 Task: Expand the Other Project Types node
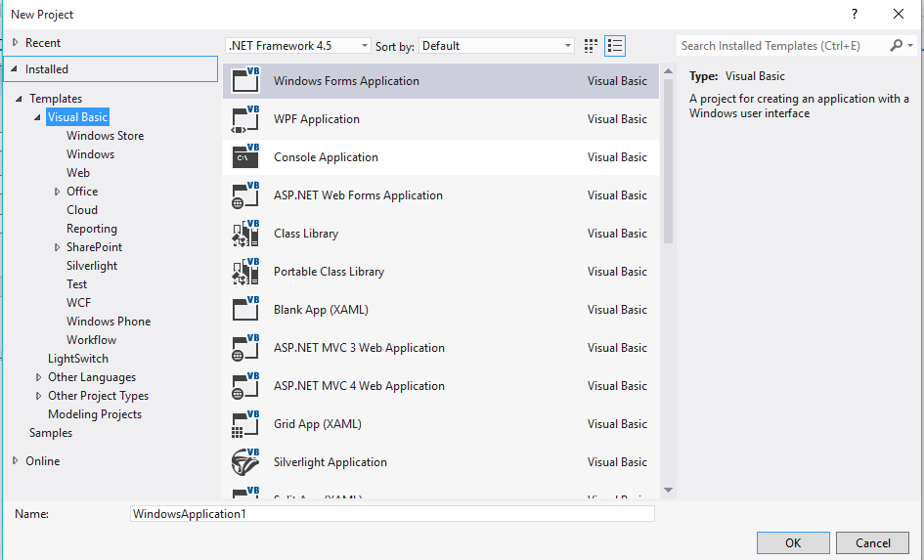[x=39, y=396]
